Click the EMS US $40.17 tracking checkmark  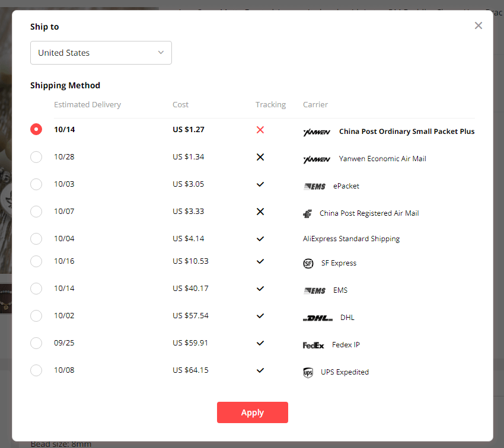(260, 289)
